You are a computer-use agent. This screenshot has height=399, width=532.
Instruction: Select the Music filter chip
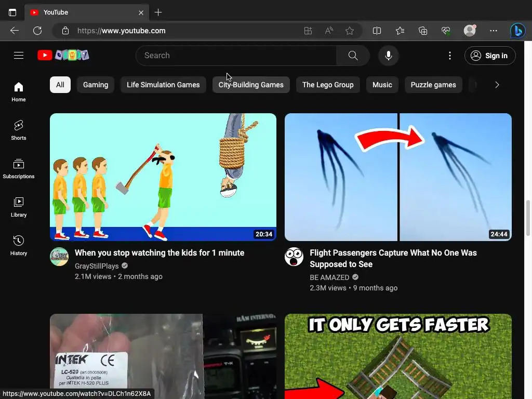[x=382, y=85]
